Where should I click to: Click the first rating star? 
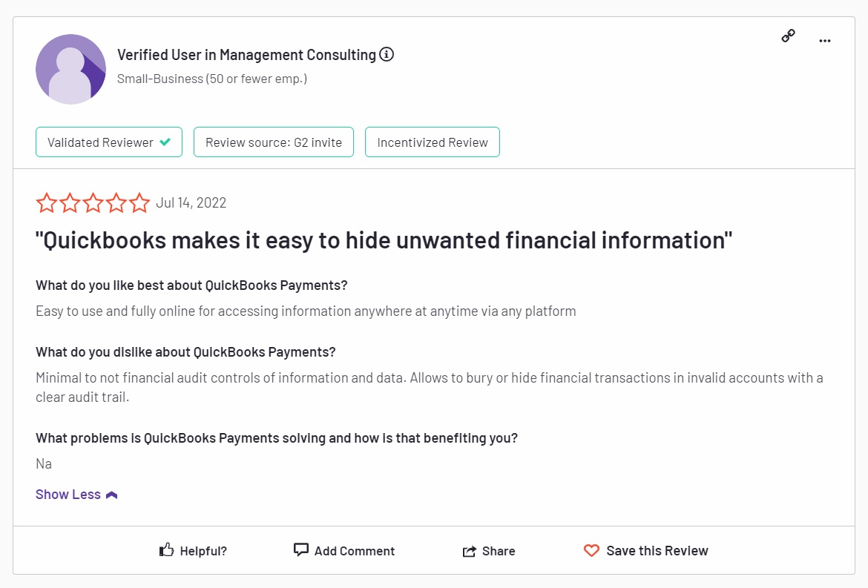click(x=47, y=202)
